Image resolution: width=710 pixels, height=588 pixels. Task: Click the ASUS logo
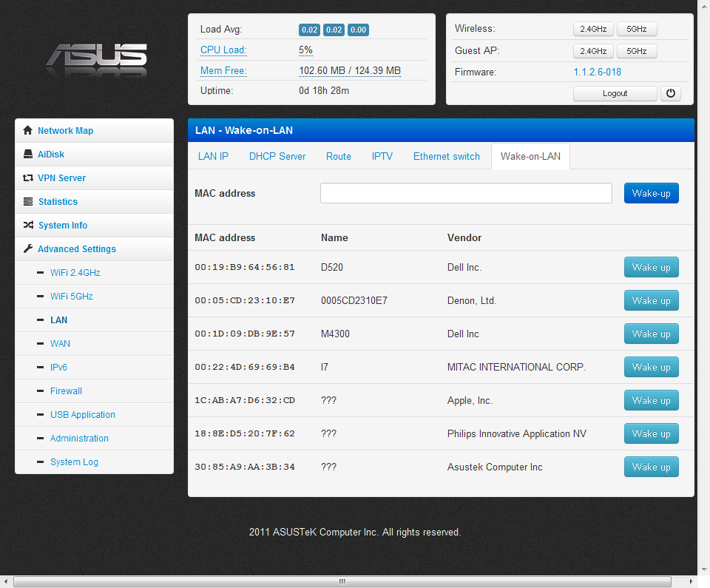coord(96,58)
